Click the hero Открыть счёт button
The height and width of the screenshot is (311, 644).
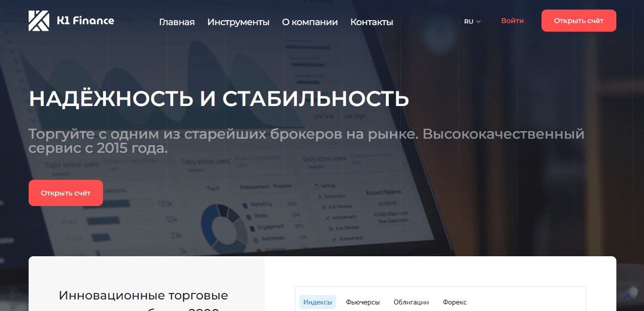click(65, 192)
